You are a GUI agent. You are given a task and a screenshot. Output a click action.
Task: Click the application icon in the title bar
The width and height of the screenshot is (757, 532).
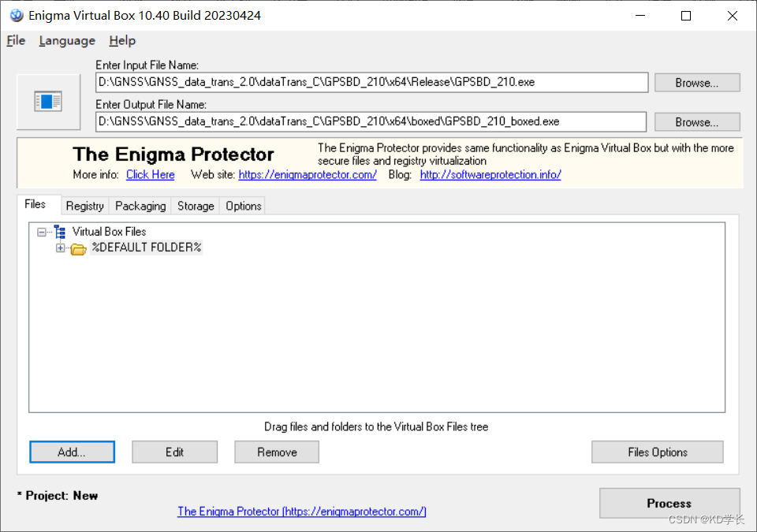pyautogui.click(x=17, y=15)
